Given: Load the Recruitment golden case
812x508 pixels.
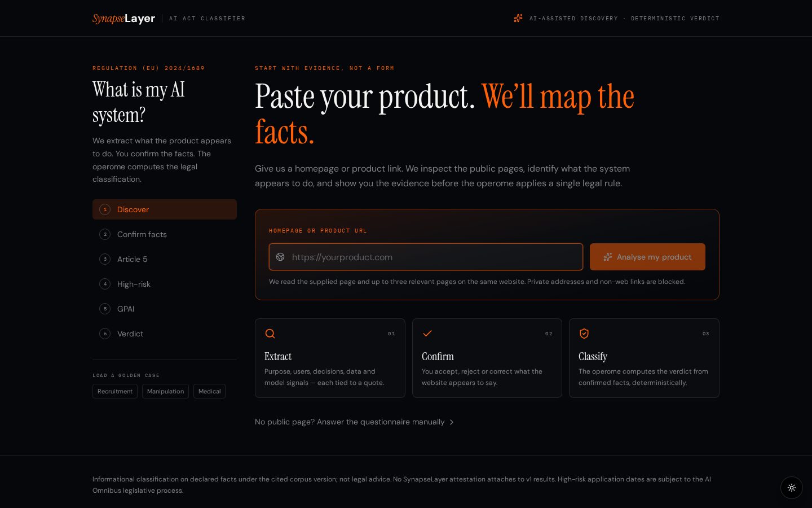Looking at the screenshot, I should (x=115, y=391).
